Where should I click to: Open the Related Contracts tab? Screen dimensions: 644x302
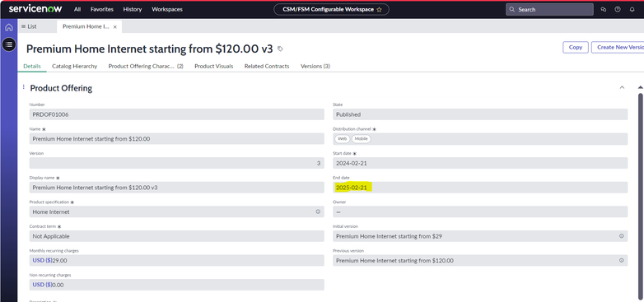point(267,66)
